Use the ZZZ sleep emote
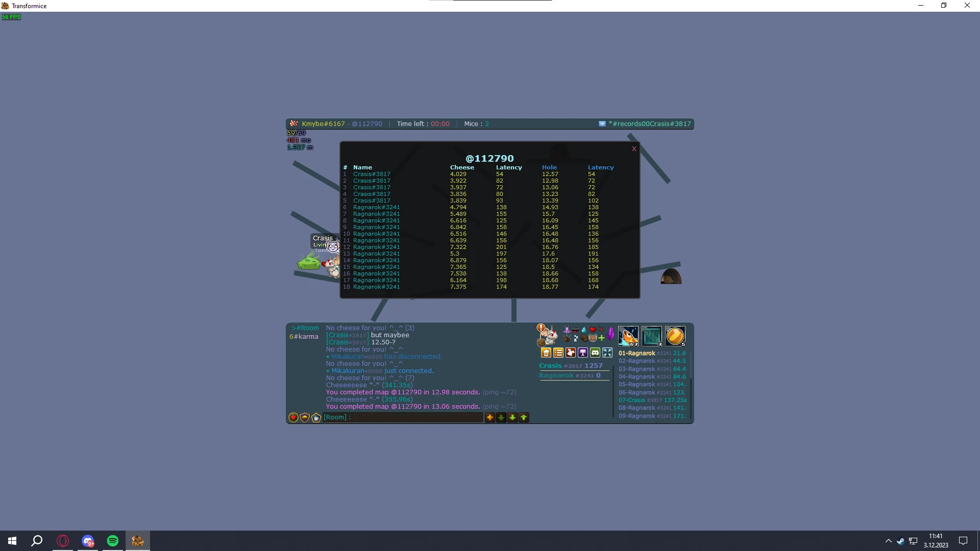980x551 pixels. pos(576,338)
